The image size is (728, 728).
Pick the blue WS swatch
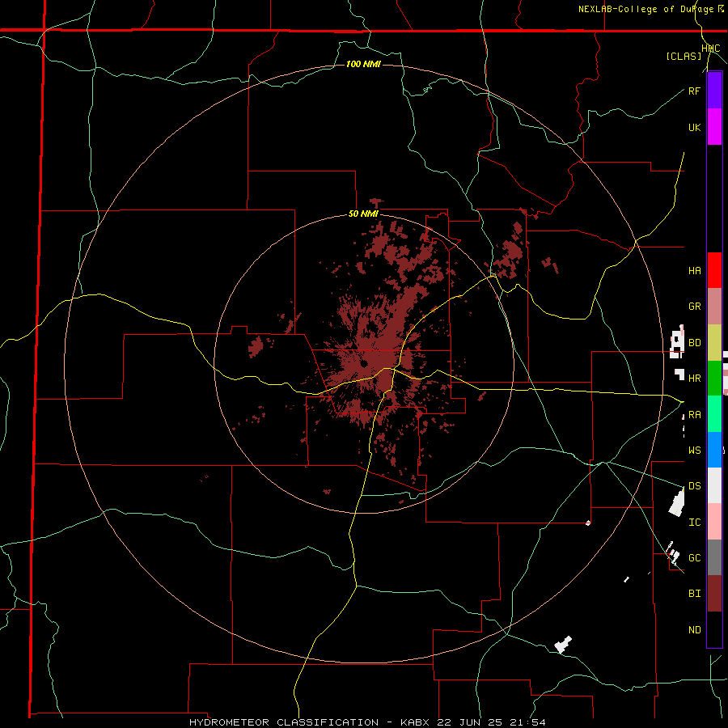click(714, 450)
